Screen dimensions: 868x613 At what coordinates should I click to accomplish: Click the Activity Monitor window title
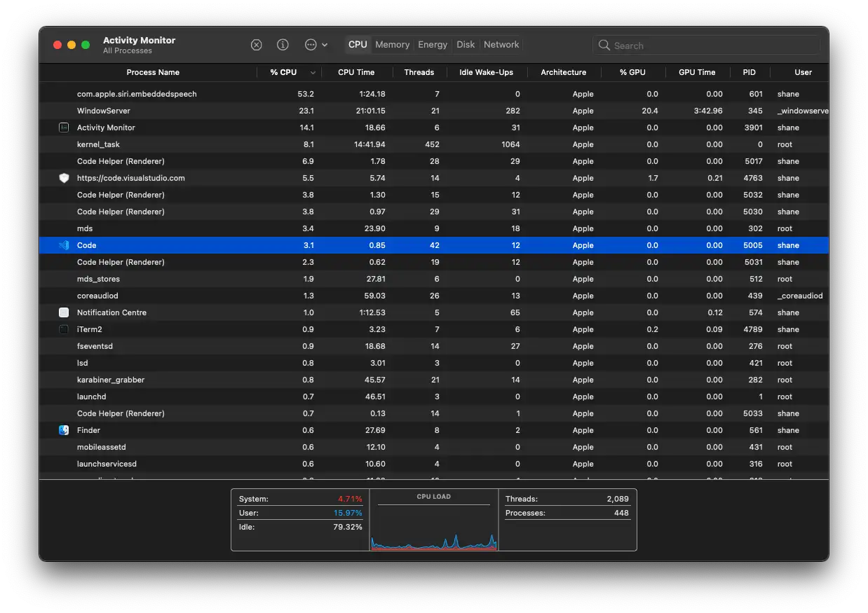pyautogui.click(x=139, y=40)
